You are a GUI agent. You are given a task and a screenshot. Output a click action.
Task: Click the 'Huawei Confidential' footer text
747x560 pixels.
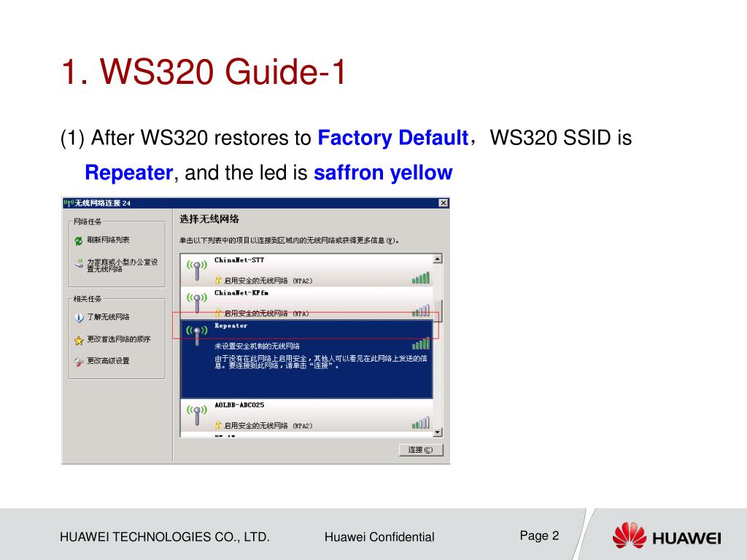coord(379,537)
